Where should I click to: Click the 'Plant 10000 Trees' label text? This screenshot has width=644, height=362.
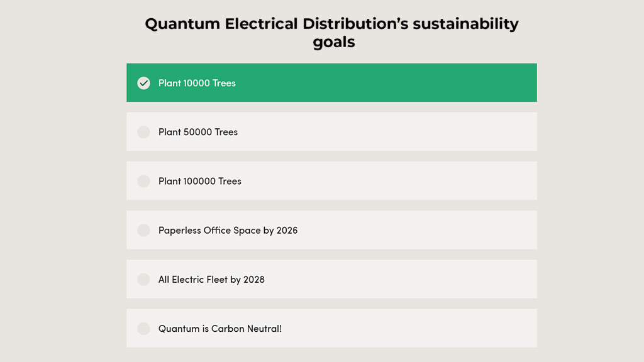click(197, 83)
